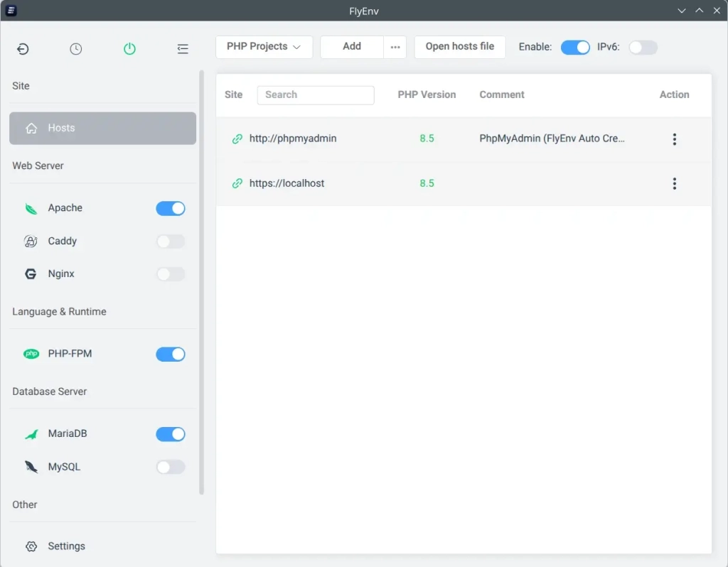Click the PhpMyAdmin comment text

552,139
